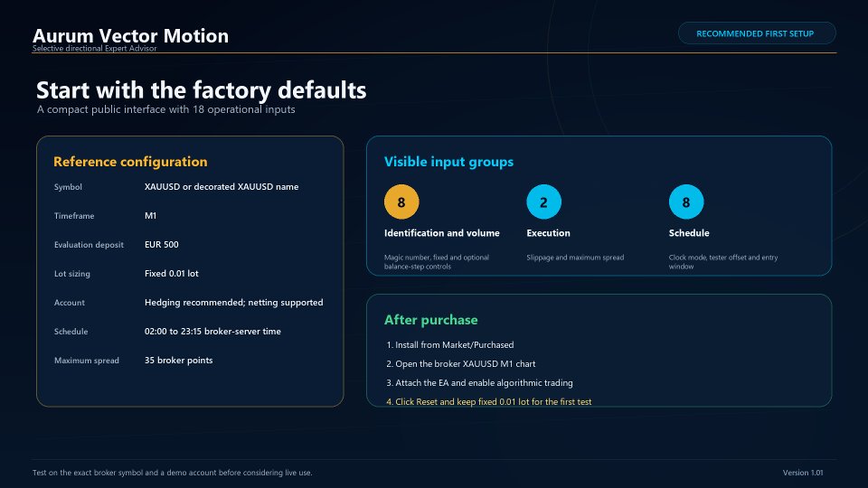Screen dimensions: 868x488
Task: Click the Hedging recommended account value
Action: tap(233, 303)
